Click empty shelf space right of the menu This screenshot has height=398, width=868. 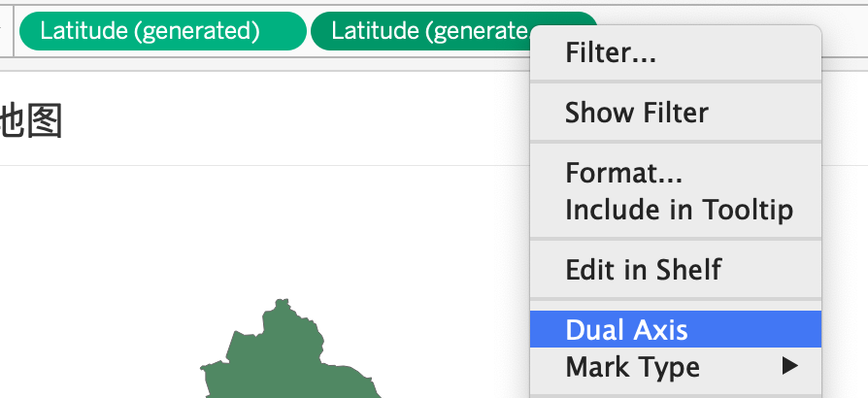pyautogui.click(x=844, y=31)
